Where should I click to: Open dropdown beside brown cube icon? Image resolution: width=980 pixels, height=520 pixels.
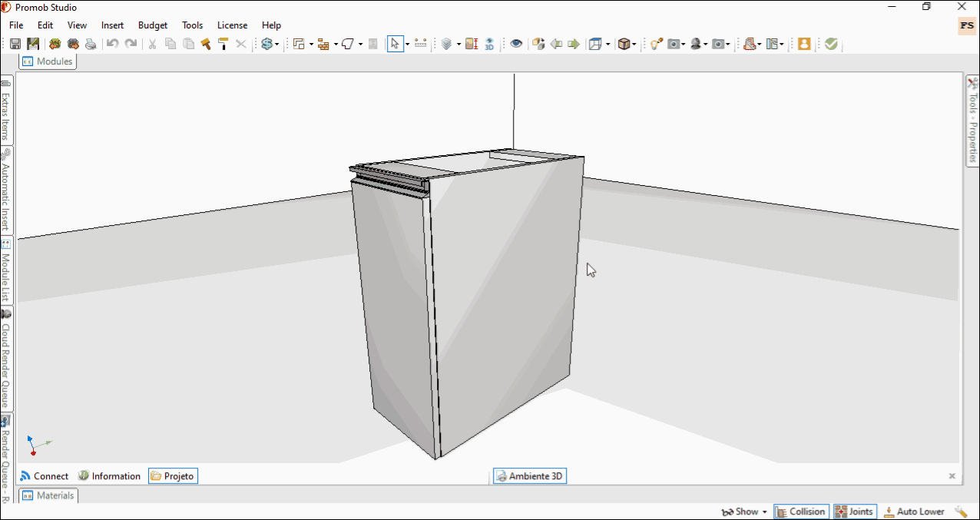(634, 45)
